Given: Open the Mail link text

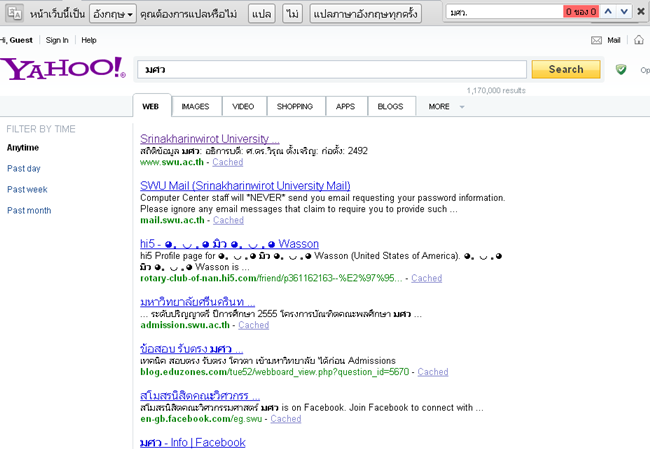Looking at the screenshot, I should 614,40.
